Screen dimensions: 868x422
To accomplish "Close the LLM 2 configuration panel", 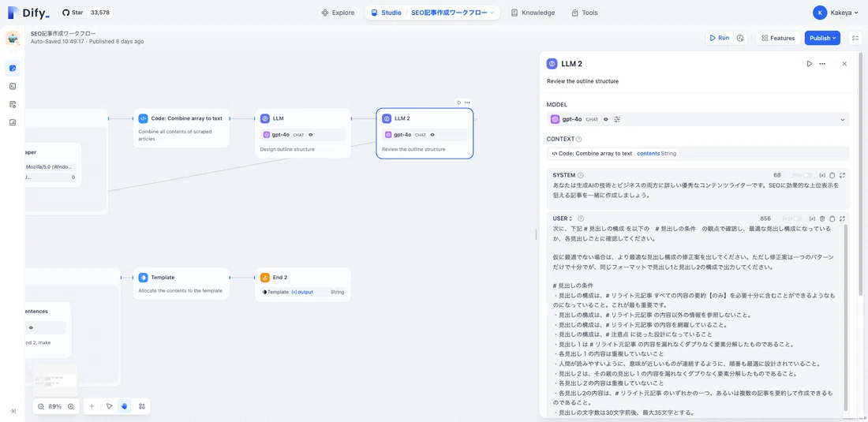I will pos(844,64).
